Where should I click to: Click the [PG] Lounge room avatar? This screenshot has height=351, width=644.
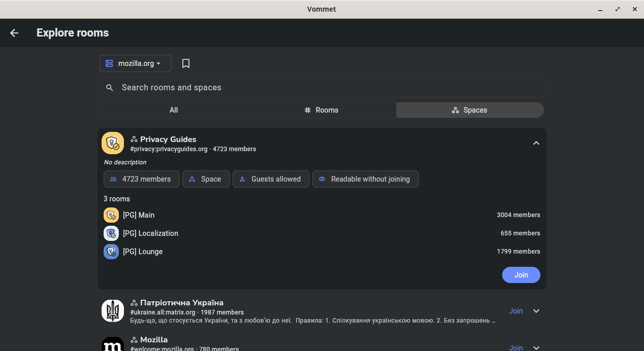111,252
